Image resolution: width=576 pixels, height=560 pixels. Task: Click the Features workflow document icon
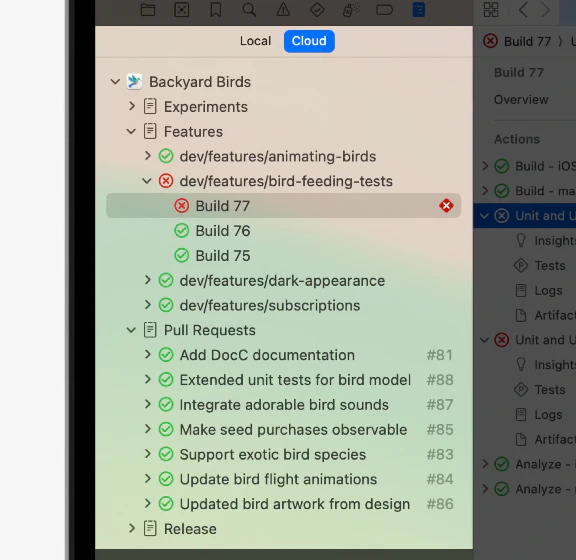(x=150, y=131)
